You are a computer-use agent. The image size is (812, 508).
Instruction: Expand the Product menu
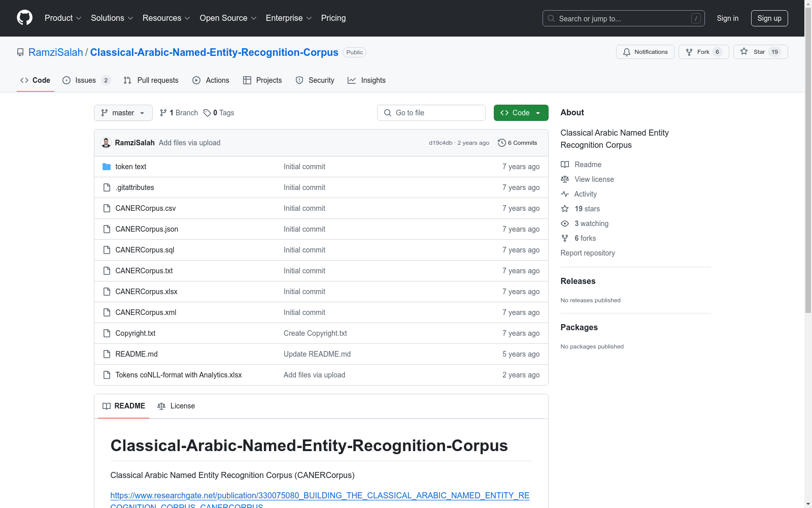(x=63, y=18)
